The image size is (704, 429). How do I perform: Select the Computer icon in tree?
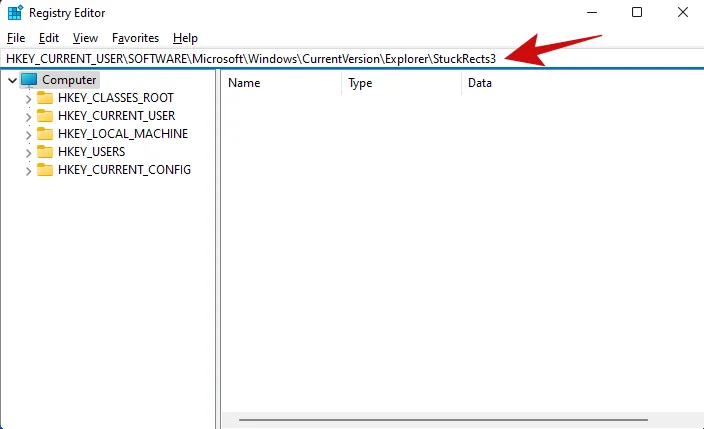29,80
